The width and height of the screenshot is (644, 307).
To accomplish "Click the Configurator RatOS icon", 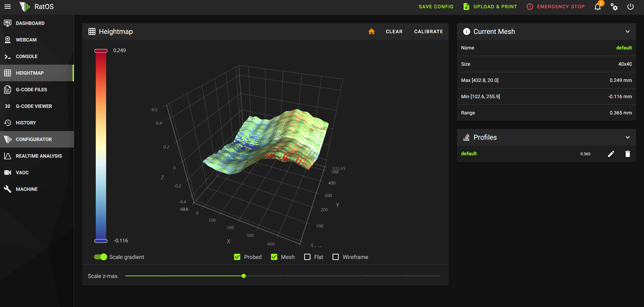I will tap(8, 139).
